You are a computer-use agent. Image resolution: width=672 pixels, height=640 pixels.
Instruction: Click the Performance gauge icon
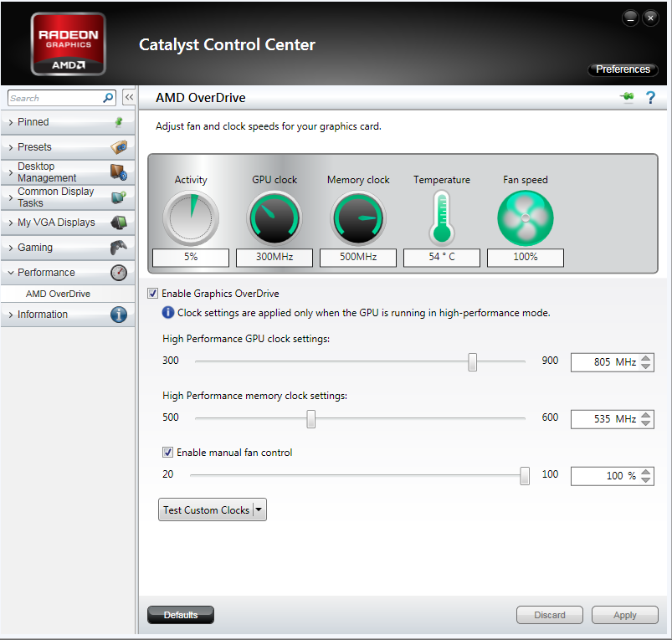point(119,273)
